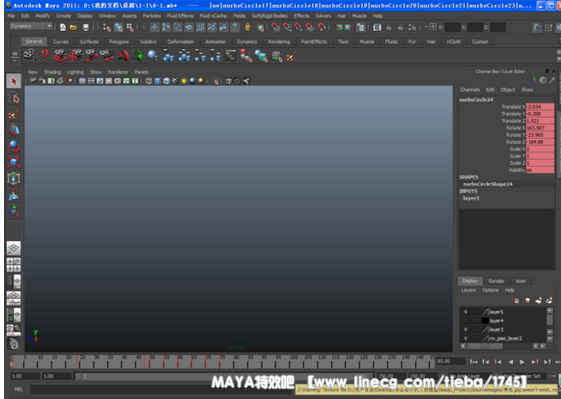The height and width of the screenshot is (399, 561).
Task: Toggle smooth shade all in viewport toolbar
Action: [157, 81]
